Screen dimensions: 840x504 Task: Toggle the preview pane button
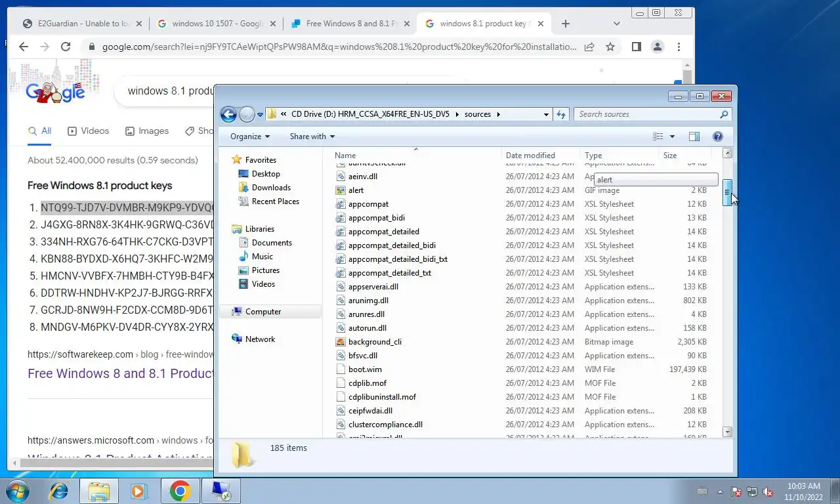694,136
